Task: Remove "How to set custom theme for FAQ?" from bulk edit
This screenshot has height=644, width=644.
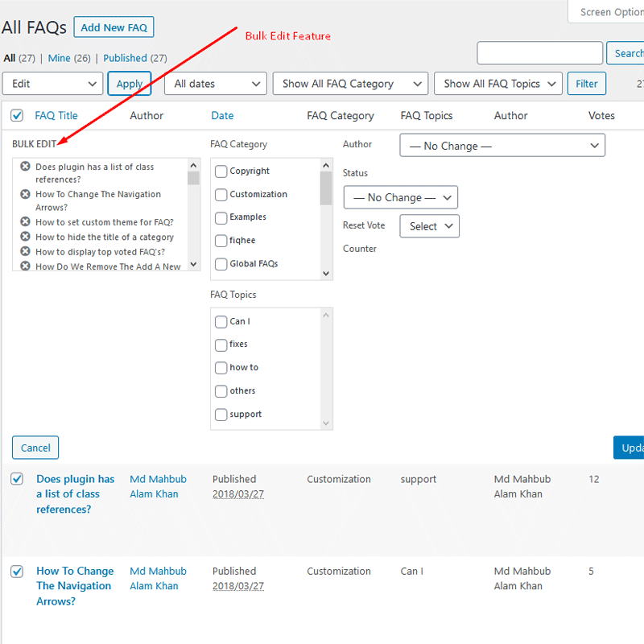Action: pos(27,222)
